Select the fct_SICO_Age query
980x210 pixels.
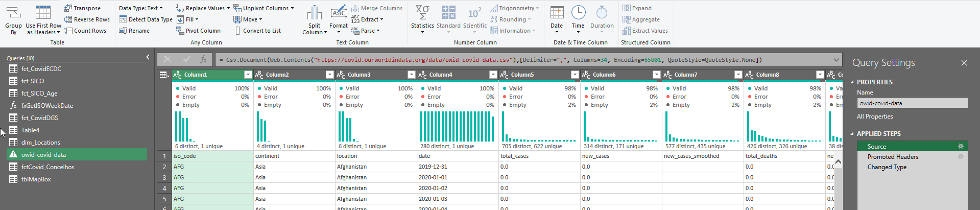[77, 93]
